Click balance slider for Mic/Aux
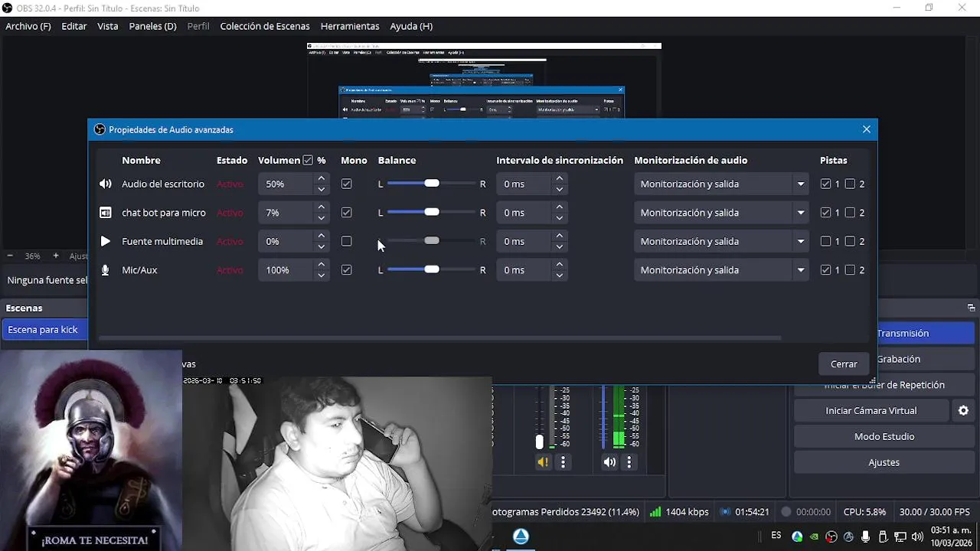The height and width of the screenshot is (551, 980). coord(432,270)
